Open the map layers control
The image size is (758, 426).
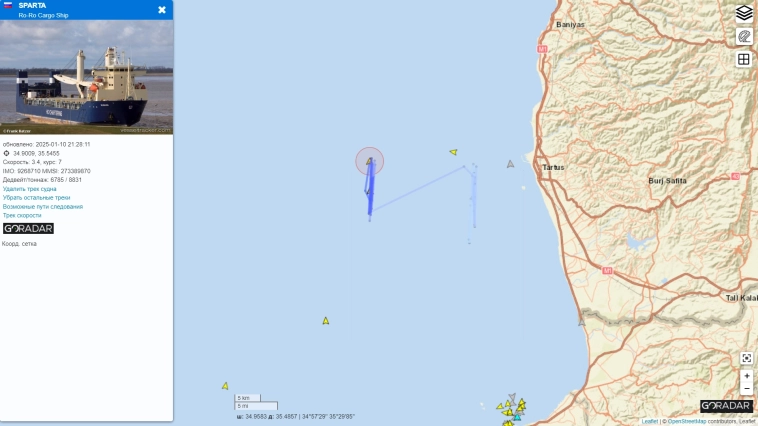coord(743,14)
